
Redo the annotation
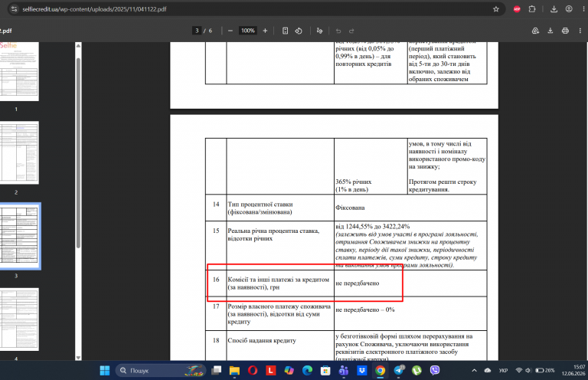pos(351,31)
